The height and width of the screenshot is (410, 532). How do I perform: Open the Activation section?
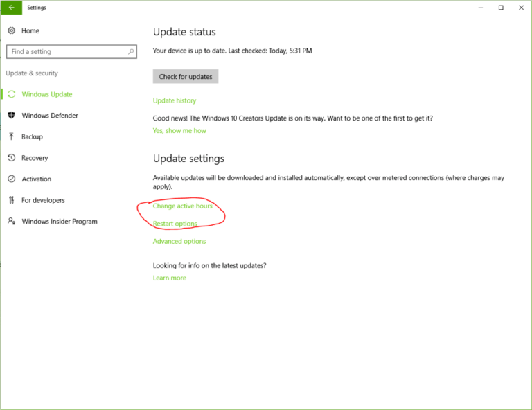36,179
